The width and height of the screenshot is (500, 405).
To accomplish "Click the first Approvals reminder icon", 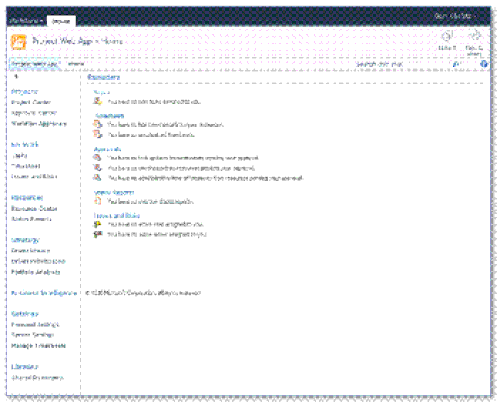I will pyautogui.click(x=97, y=158).
